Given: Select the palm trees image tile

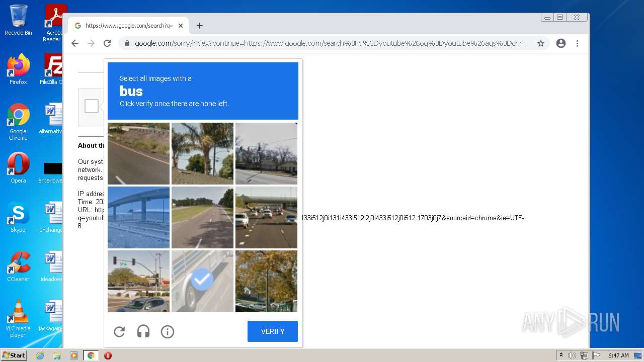Looking at the screenshot, I should 202,153.
